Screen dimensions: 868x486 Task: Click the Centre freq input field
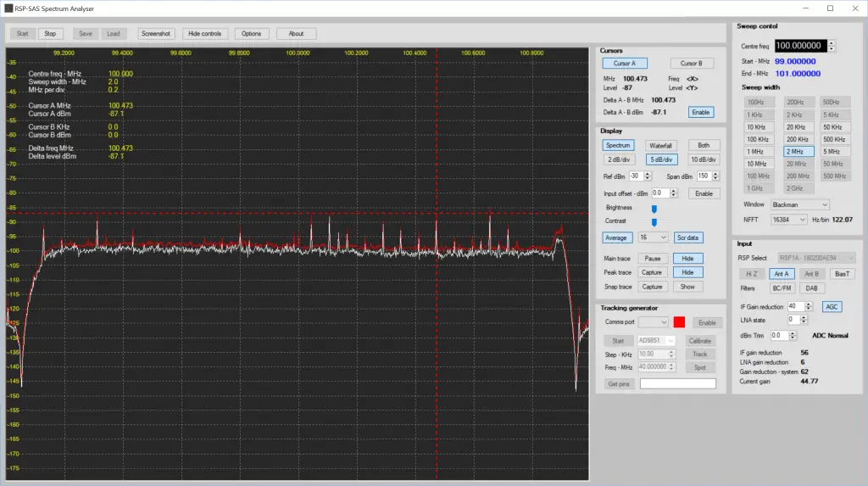click(799, 46)
